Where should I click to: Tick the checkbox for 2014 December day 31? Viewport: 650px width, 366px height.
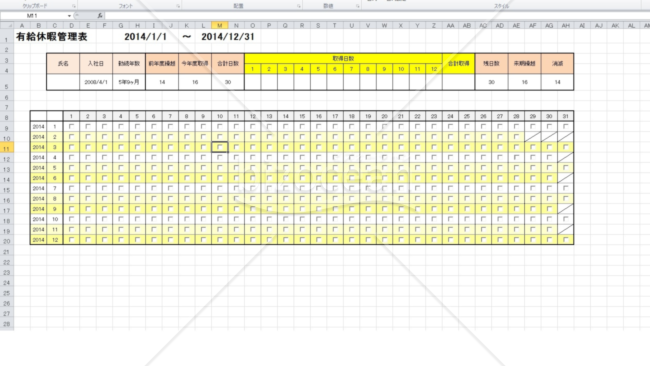tap(566, 240)
